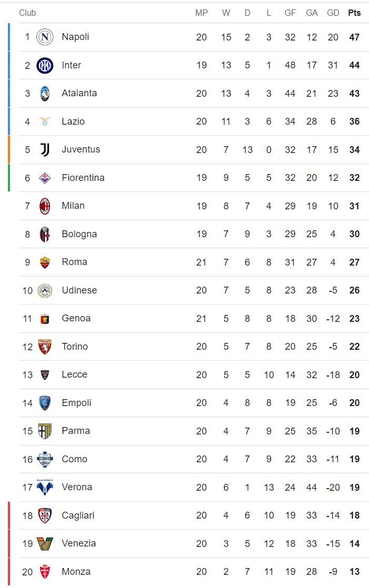Image resolution: width=369 pixels, height=588 pixels.
Task: Click the GD column header
Action: (x=333, y=13)
